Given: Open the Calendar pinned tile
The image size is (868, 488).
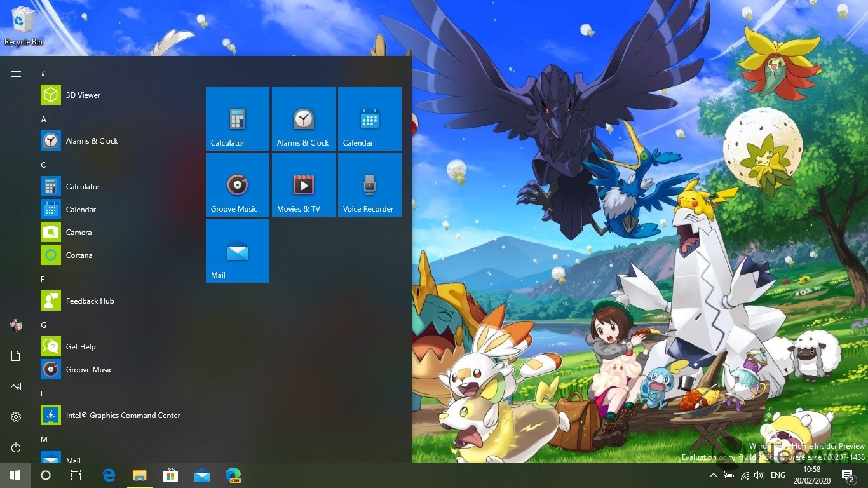Looking at the screenshot, I should click(370, 119).
